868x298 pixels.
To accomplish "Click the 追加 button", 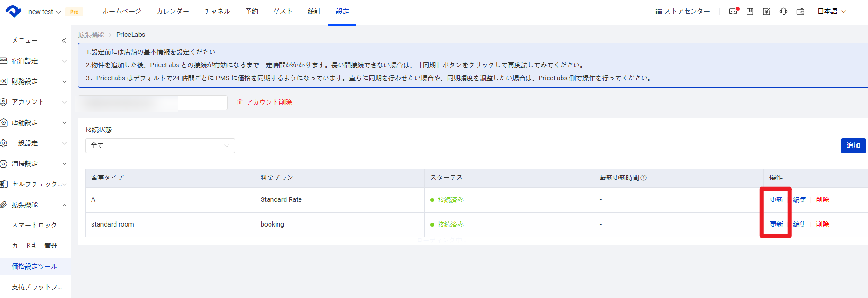I will click(x=854, y=146).
